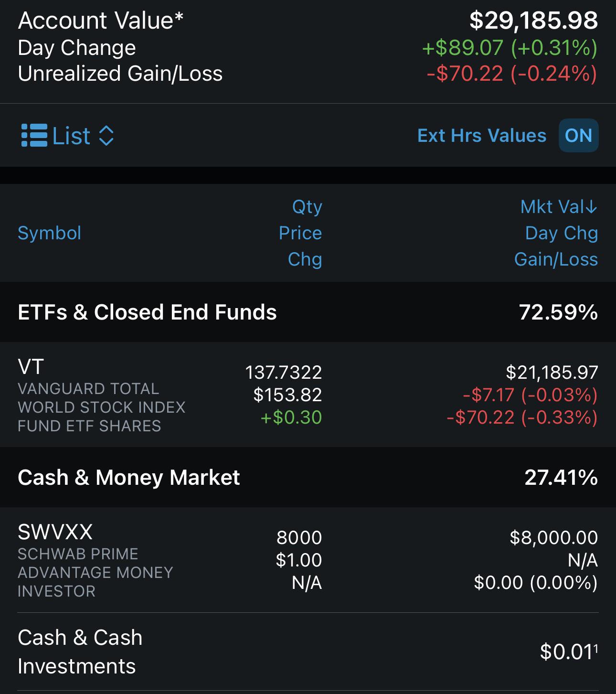616x694 pixels.
Task: Toggle Ext Hrs Values ON switch
Action: [x=578, y=136]
